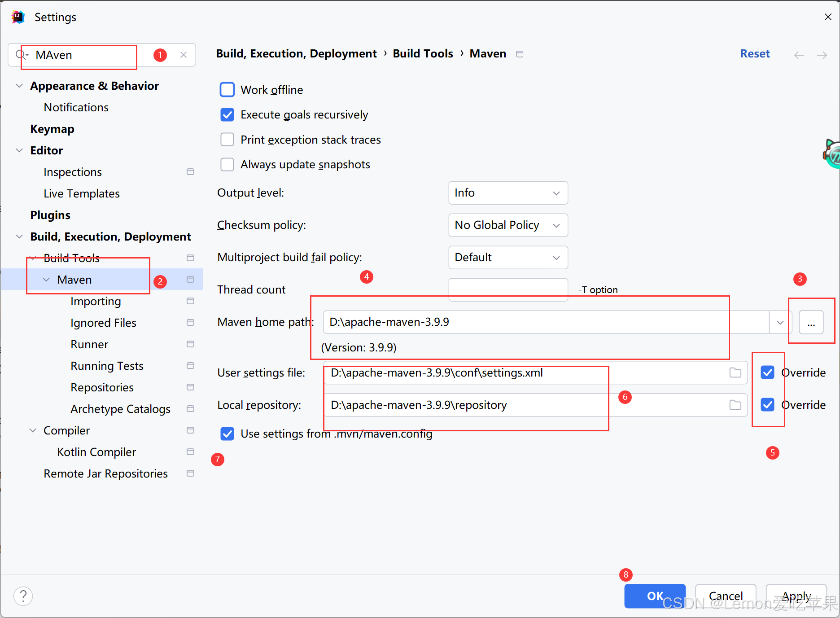Open Maven Importing settings
Viewport: 840px width, 618px height.
pyautogui.click(x=96, y=301)
